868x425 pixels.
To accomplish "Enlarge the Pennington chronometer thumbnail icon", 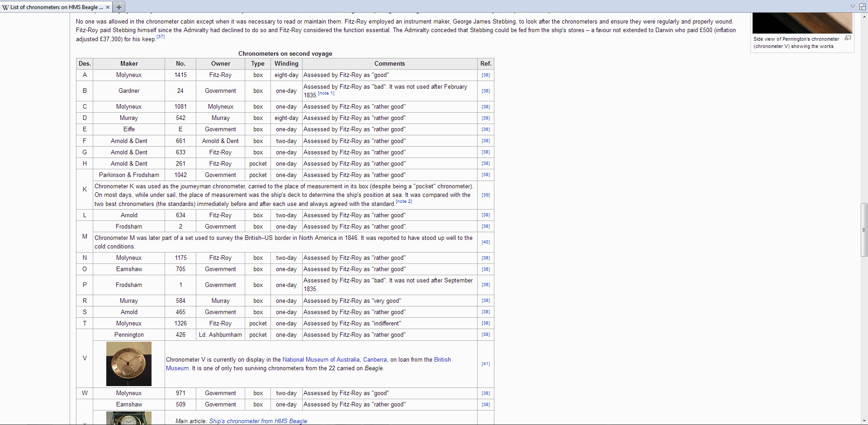I will [848, 38].
